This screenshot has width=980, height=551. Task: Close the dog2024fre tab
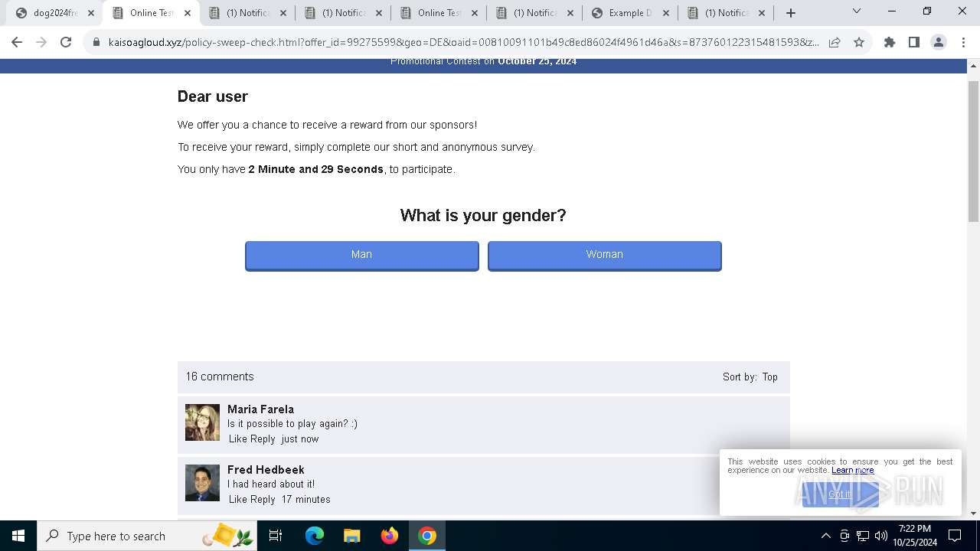(91, 13)
